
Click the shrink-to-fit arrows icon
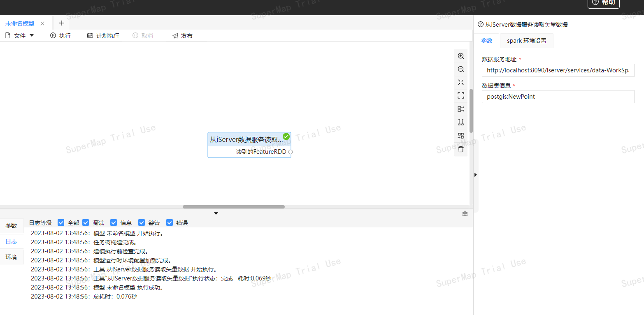(461, 82)
